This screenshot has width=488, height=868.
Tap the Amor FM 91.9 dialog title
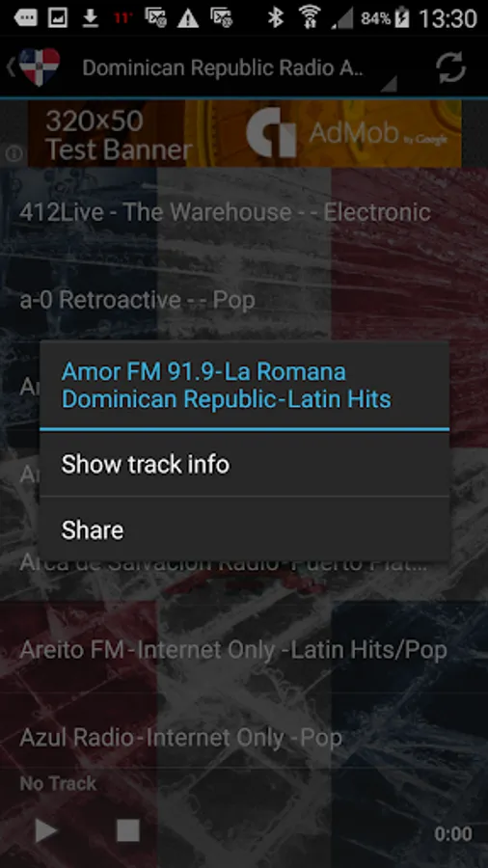coord(227,385)
